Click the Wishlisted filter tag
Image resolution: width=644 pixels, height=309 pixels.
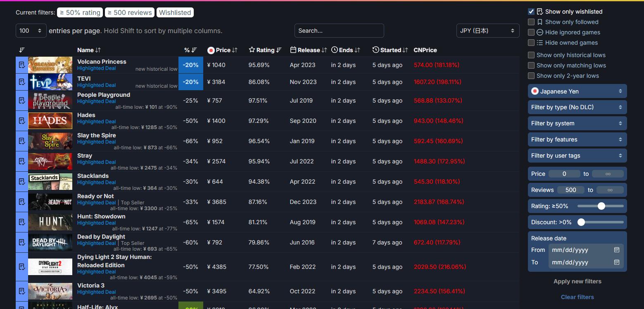(x=175, y=12)
